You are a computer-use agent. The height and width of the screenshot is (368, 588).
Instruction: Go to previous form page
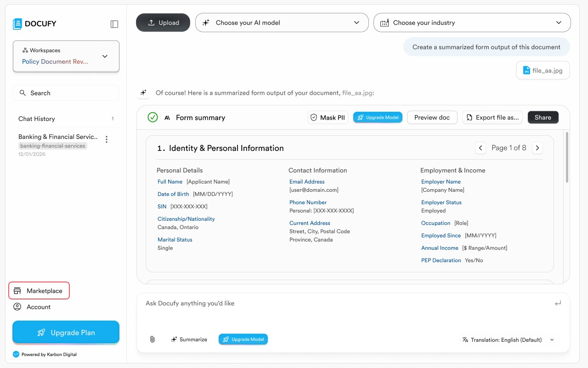click(480, 148)
